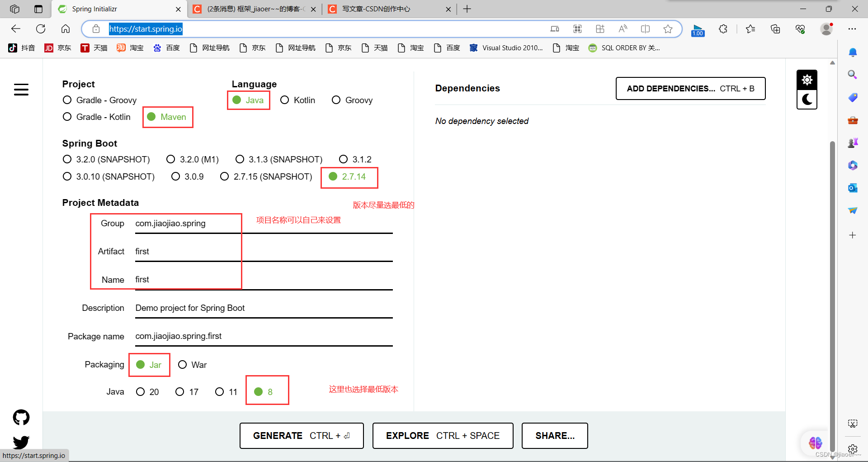Close the Spring Initializr tab
868x462 pixels.
click(178, 9)
